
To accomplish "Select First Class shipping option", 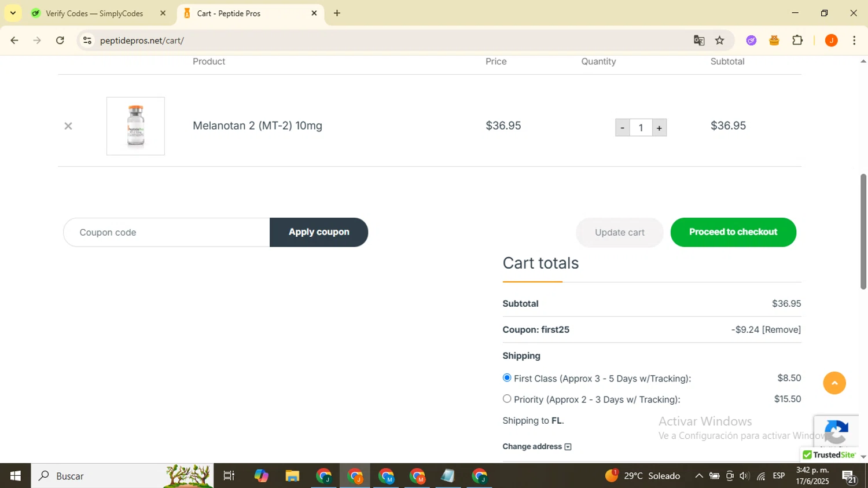I will coord(507,377).
